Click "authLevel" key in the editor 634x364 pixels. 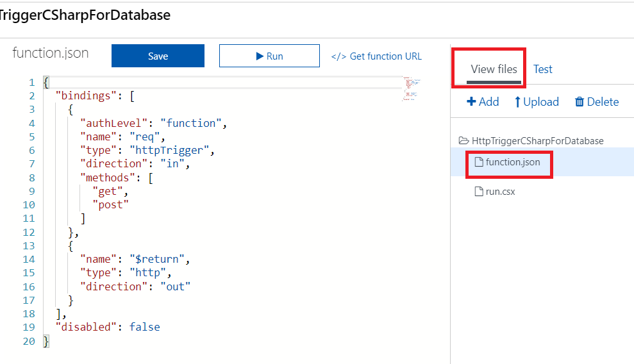(x=113, y=123)
